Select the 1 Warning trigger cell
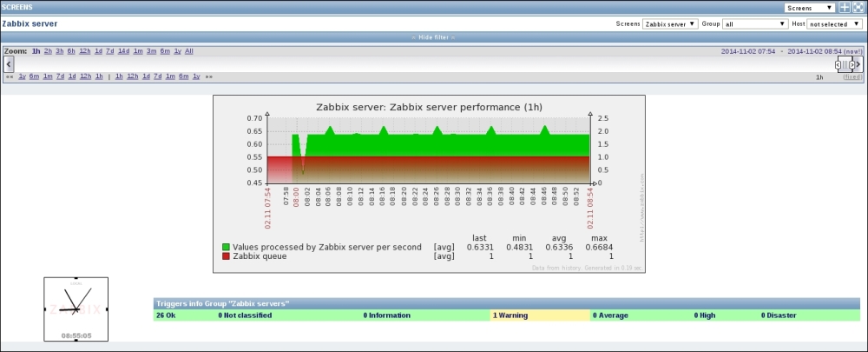This screenshot has width=868, height=352. pyautogui.click(x=540, y=315)
